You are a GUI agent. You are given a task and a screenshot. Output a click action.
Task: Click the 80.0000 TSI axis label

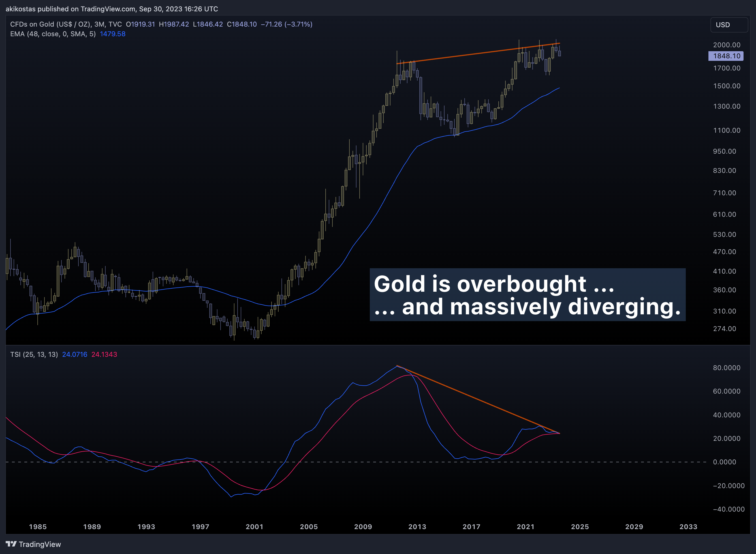[x=727, y=368]
